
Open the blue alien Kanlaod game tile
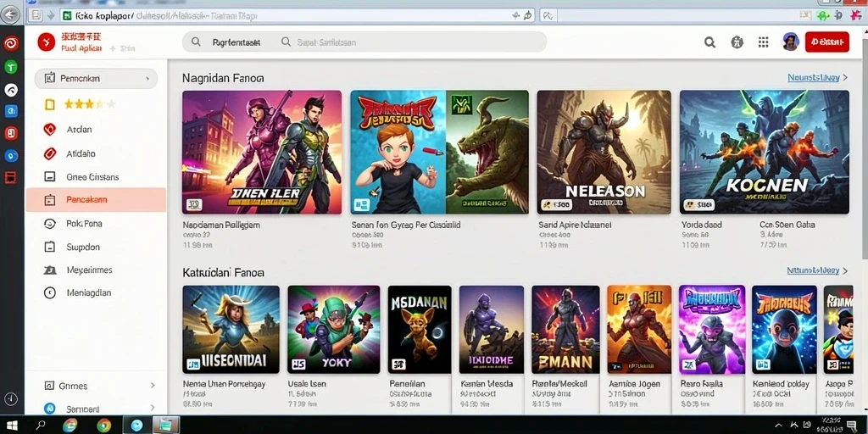pos(784,330)
